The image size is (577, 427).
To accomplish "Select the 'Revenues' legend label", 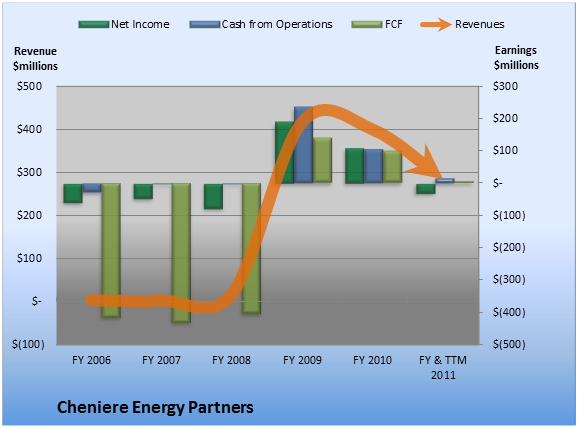I will tap(479, 24).
